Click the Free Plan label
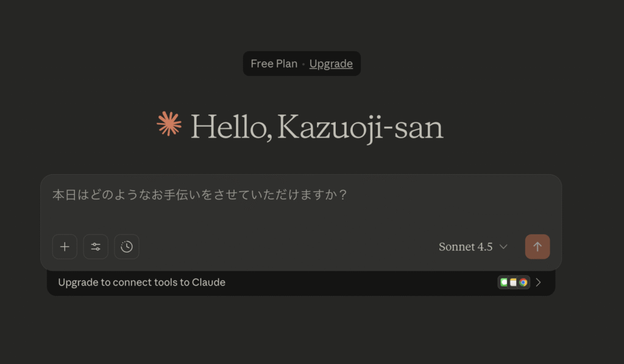Viewport: 624px width, 364px height. (x=274, y=64)
